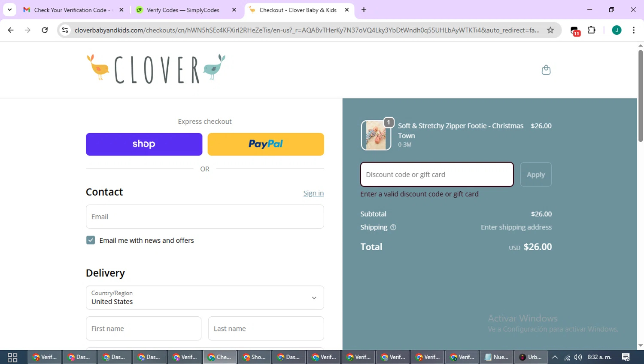Expand the Country/Region dropdown

pyautogui.click(x=205, y=297)
